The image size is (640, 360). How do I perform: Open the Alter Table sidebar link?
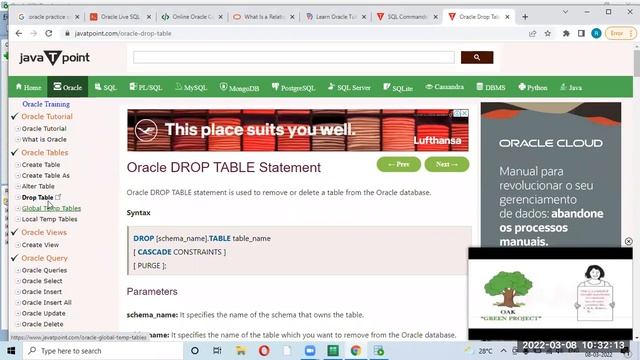point(38,186)
